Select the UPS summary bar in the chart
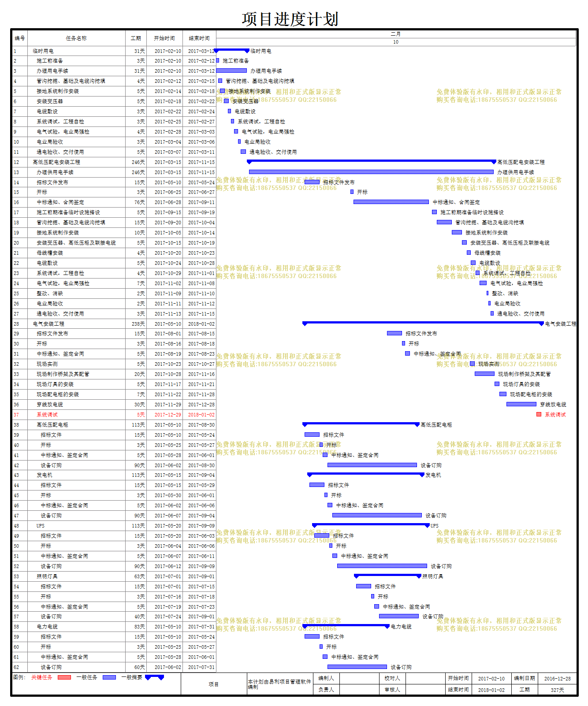The height and width of the screenshot is (706, 588). pyautogui.click(x=371, y=525)
